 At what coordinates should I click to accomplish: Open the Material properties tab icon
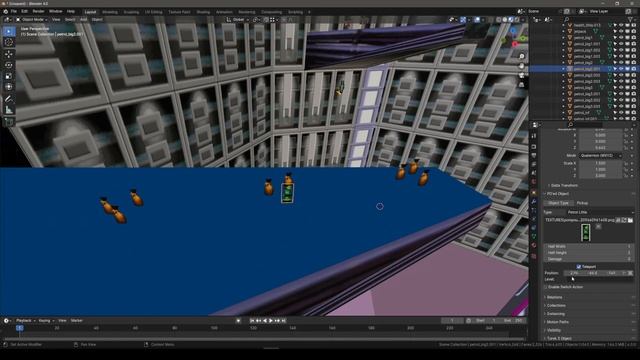coord(533,245)
